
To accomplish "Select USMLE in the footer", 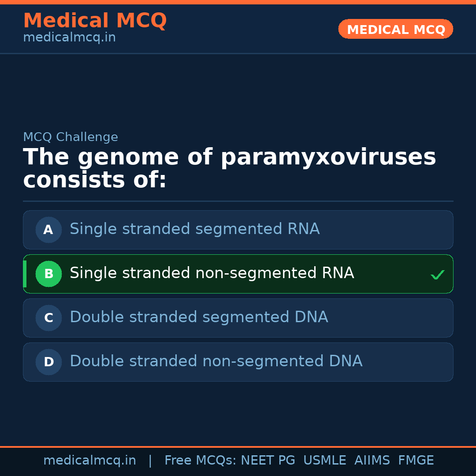I will 324,461.
